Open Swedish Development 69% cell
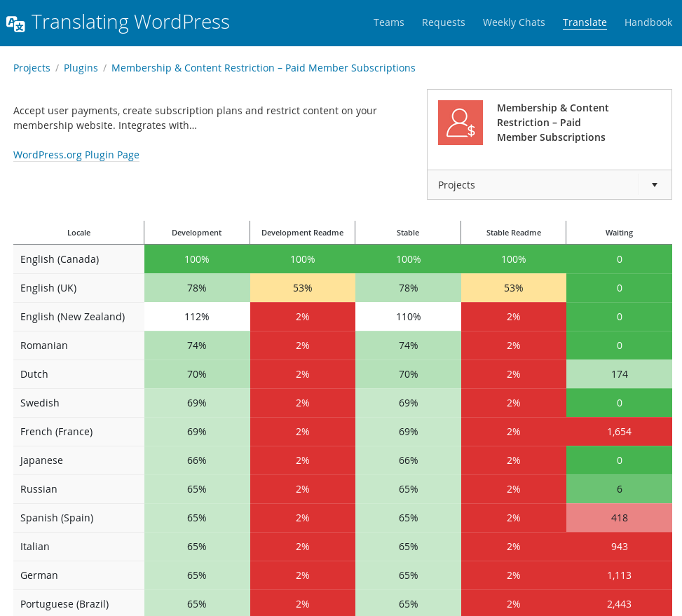 point(197,403)
